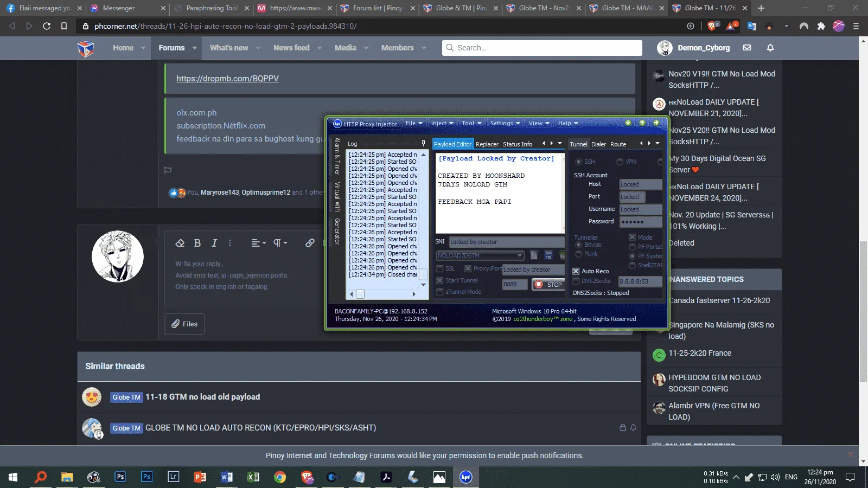
Task: Open the File menu dropdown in Injector
Action: tap(414, 123)
